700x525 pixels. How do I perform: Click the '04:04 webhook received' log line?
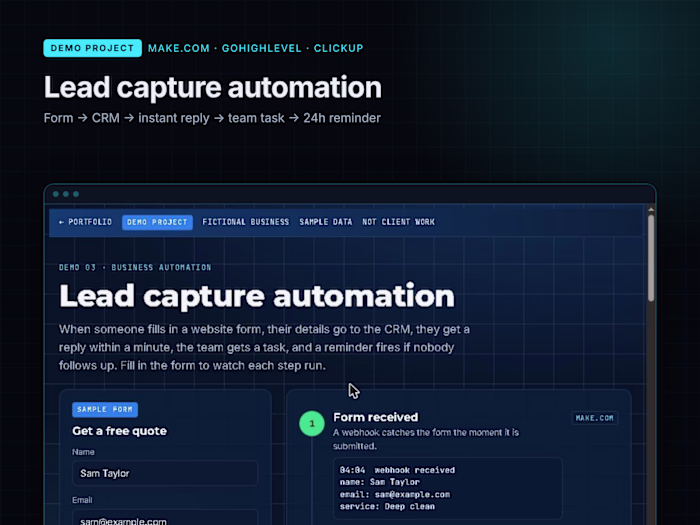point(397,470)
